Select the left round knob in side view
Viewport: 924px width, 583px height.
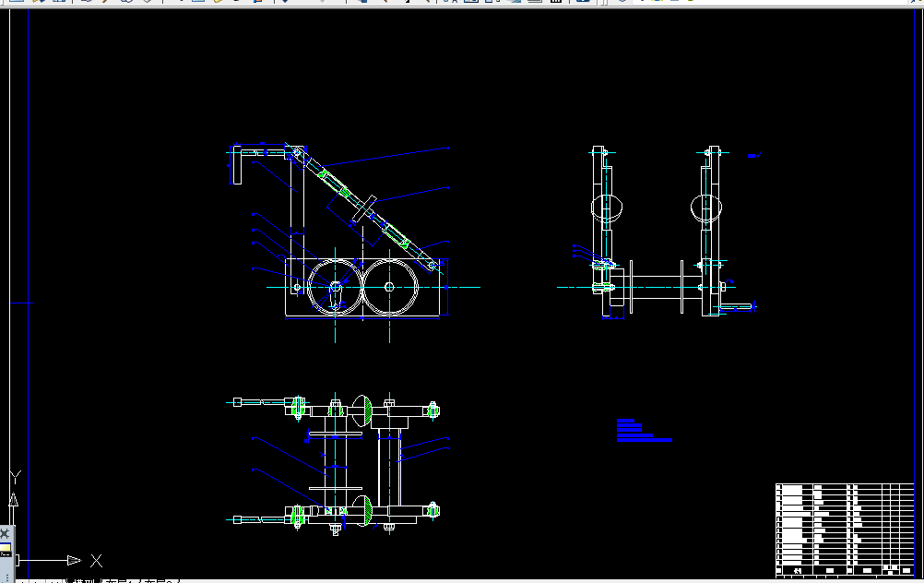(607, 207)
